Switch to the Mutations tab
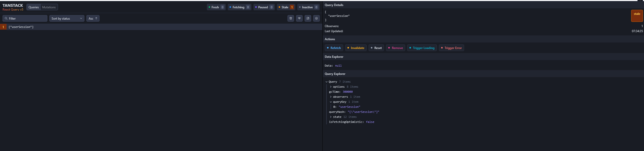The height and width of the screenshot is (151, 644). pos(49,7)
